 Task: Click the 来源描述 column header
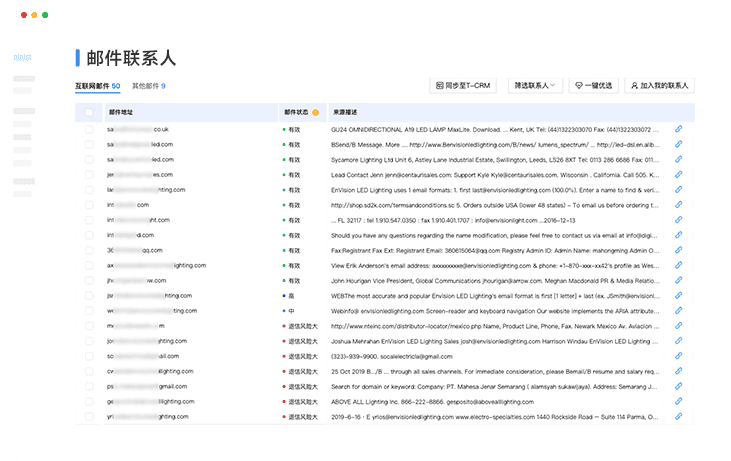(x=347, y=113)
